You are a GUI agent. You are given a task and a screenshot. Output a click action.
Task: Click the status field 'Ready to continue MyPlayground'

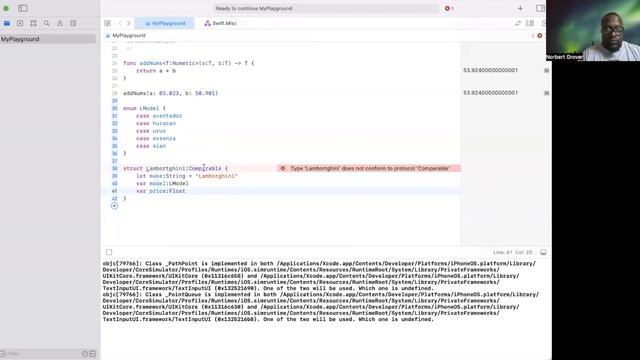pyautogui.click(x=327, y=8)
